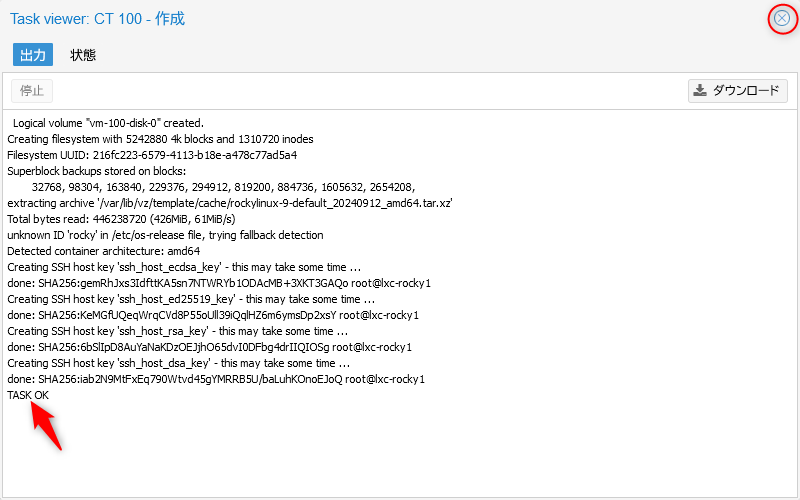Click the Task viewer window title
The image size is (800, 500).
click(x=97, y=19)
